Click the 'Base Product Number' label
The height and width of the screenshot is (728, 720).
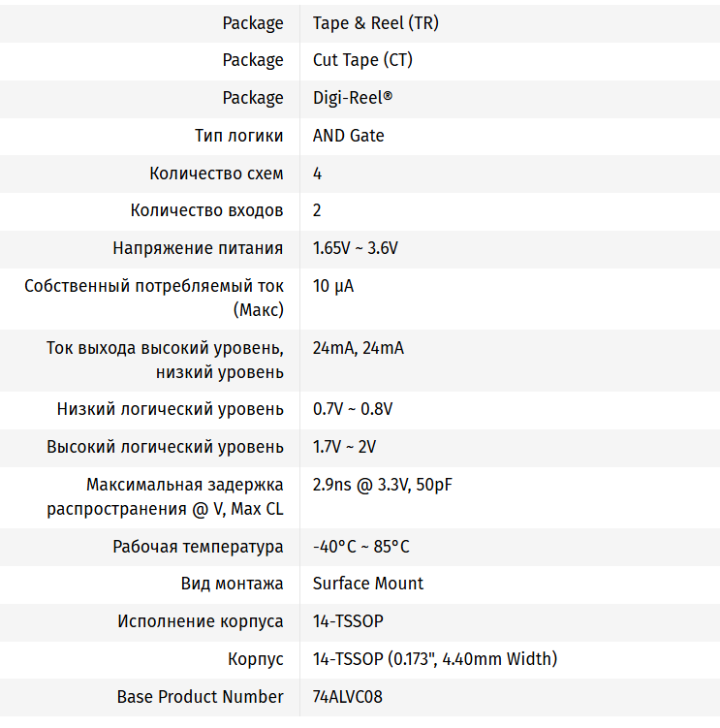click(200, 697)
